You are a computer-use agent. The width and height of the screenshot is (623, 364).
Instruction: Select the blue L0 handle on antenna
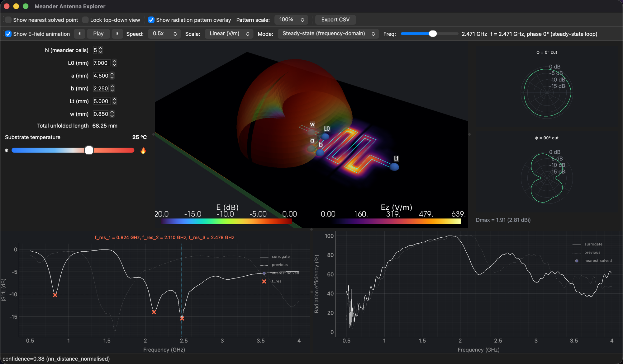325,136
